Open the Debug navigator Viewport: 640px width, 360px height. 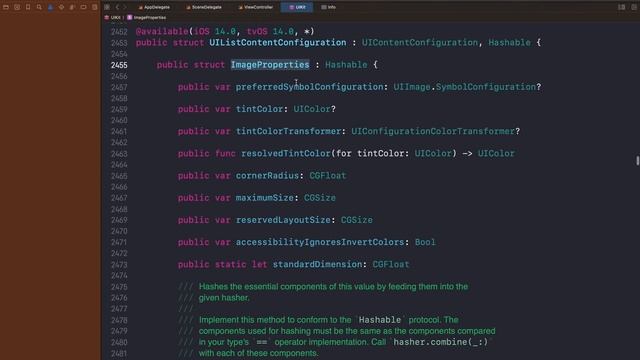(72, 7)
